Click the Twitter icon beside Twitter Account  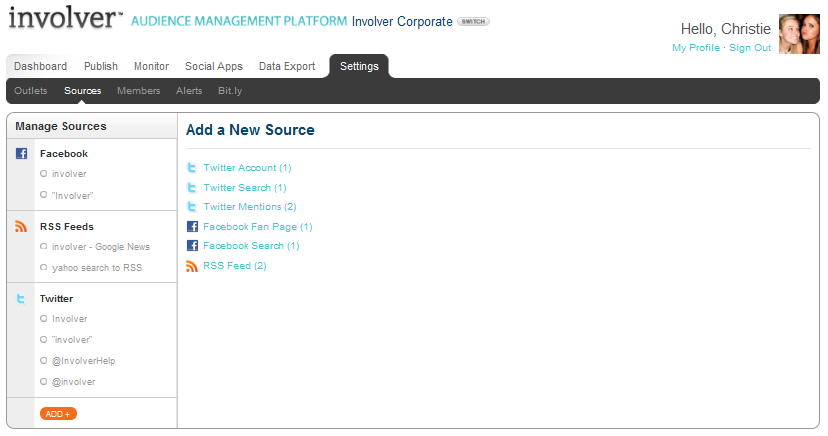pyautogui.click(x=192, y=168)
